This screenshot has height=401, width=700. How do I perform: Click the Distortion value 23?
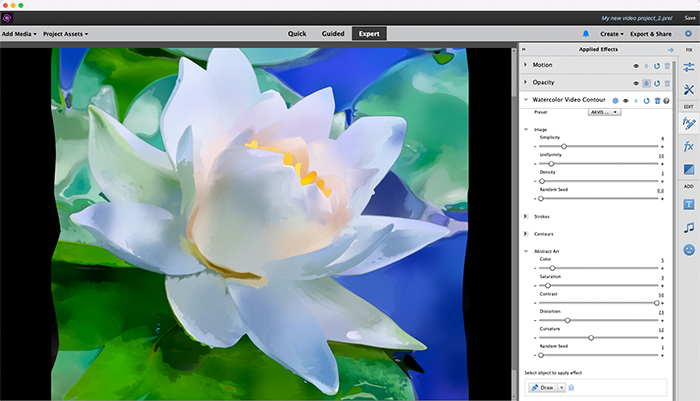click(x=661, y=313)
